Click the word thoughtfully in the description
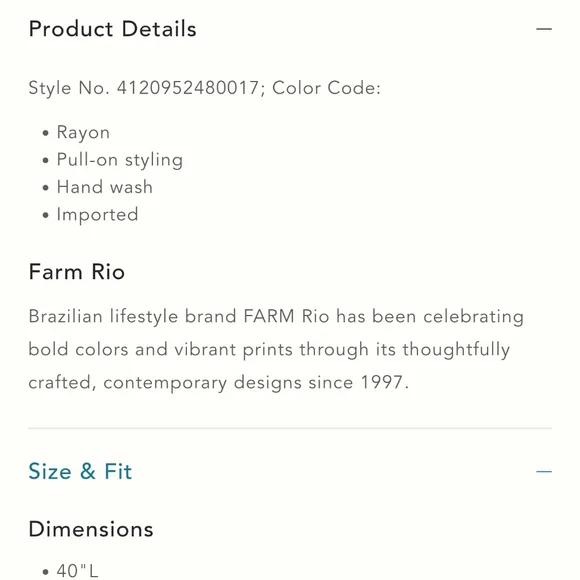Image resolution: width=580 pixels, height=580 pixels. click(x=456, y=350)
